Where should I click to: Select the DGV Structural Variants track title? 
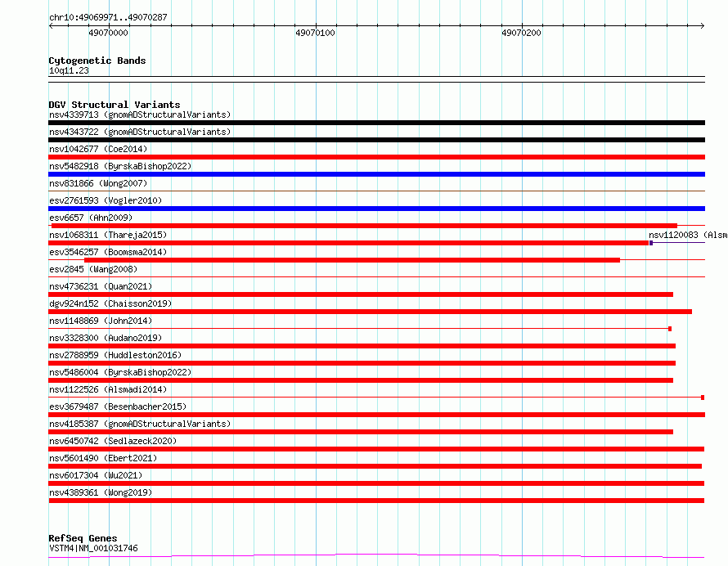coord(115,105)
